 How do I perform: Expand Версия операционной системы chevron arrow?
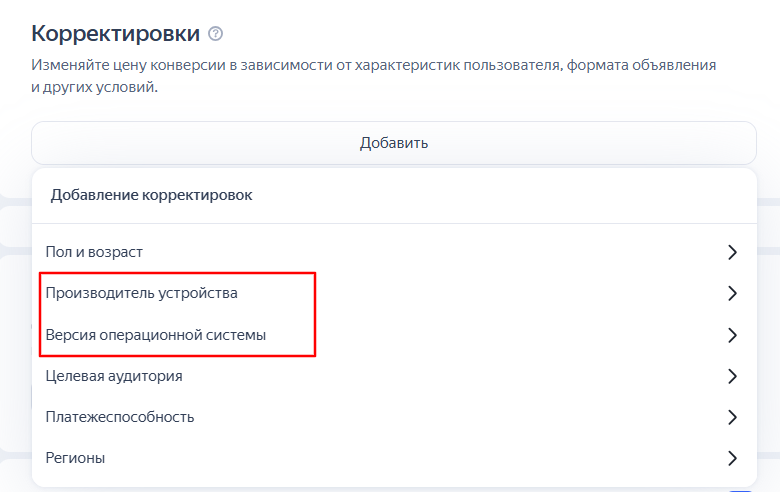pos(732,335)
